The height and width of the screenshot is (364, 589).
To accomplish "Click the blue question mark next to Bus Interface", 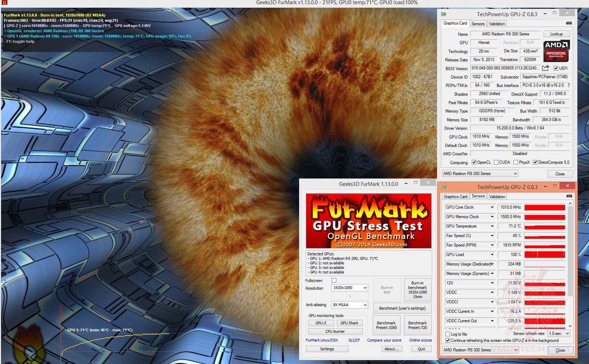I will click(568, 85).
